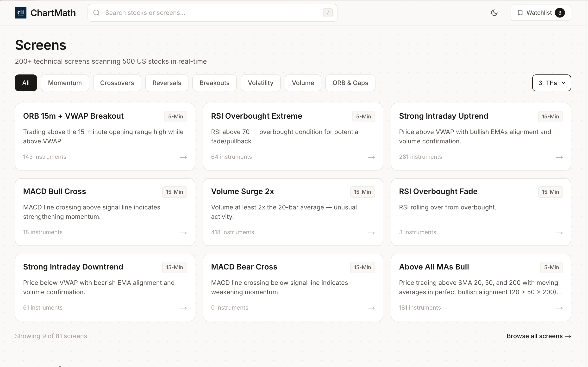The image size is (588, 367).
Task: Click the arrow on the Volume Surge 2x card
Action: tap(371, 233)
